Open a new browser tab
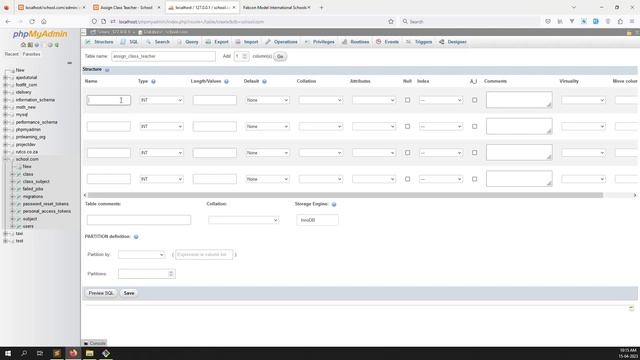Image resolution: width=640 pixels, height=360 pixels. coord(321,7)
